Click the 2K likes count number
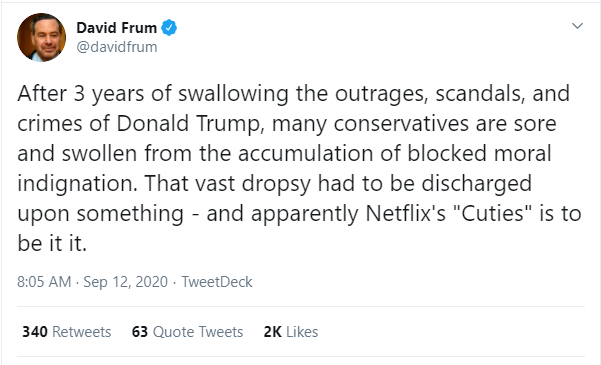The height and width of the screenshot is (365, 601). click(273, 332)
